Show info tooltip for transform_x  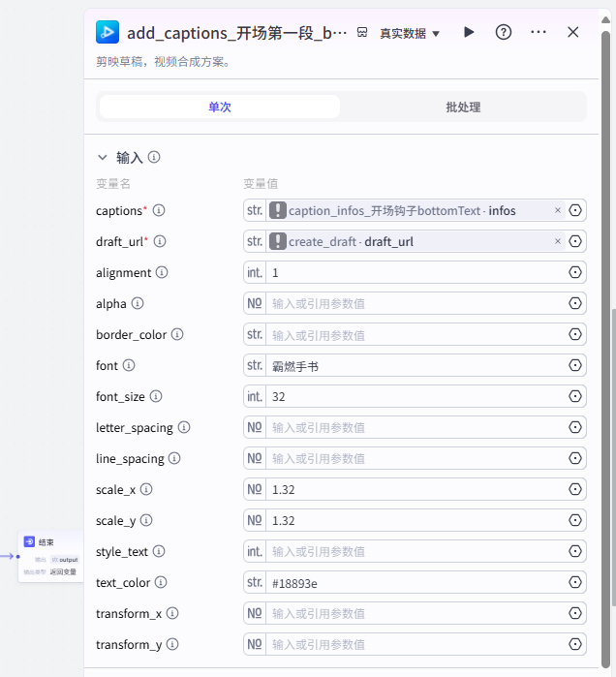(x=172, y=613)
